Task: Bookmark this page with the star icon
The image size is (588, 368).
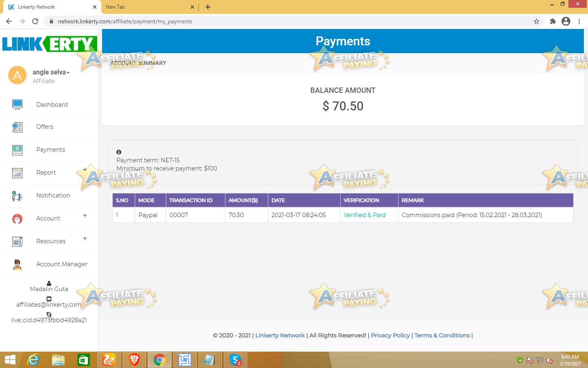Action: coord(537,21)
